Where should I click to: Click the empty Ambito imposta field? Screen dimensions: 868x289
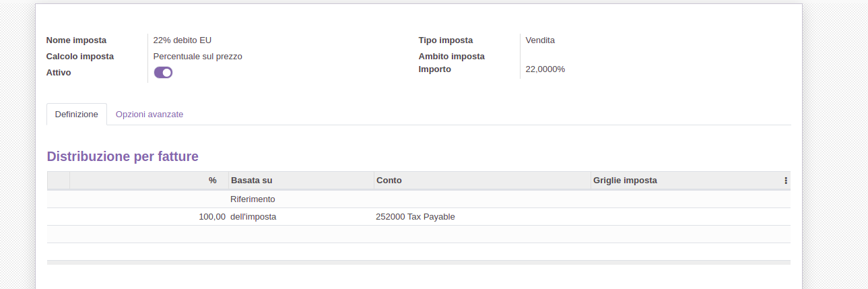(x=657, y=57)
